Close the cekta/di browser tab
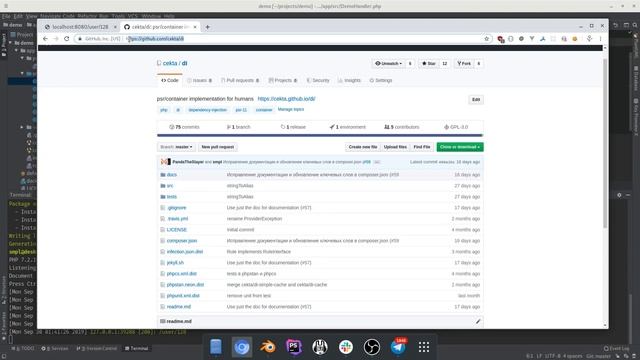The width and height of the screenshot is (640, 360). click(195, 27)
